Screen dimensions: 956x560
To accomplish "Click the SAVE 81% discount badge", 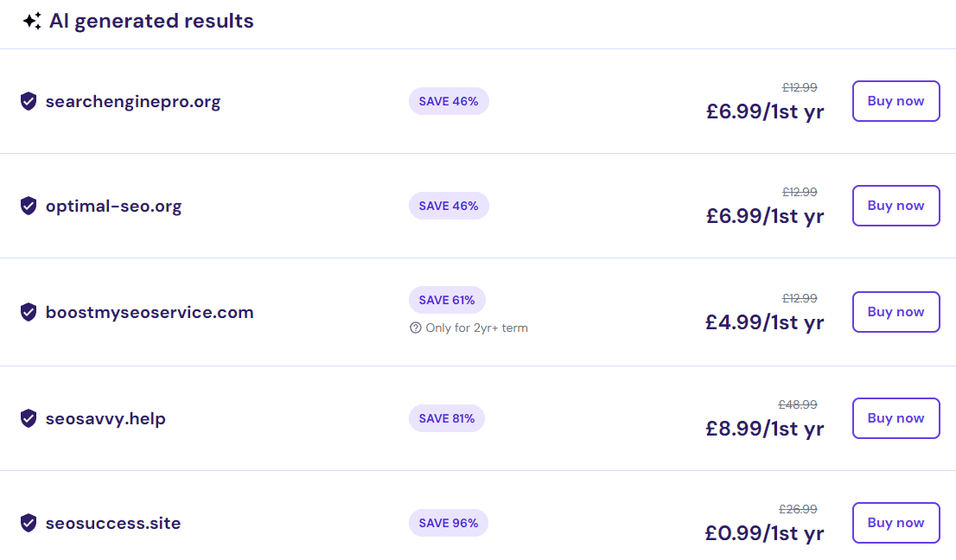I will [x=447, y=418].
